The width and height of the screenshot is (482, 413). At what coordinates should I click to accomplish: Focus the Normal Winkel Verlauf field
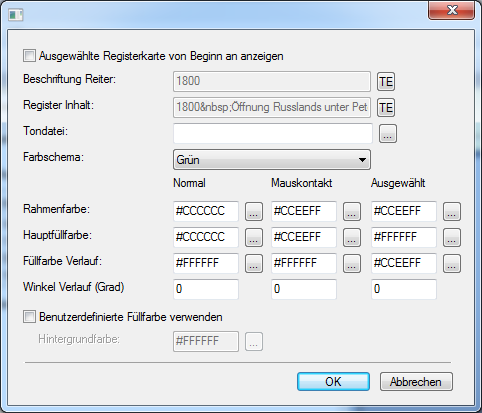(x=206, y=289)
